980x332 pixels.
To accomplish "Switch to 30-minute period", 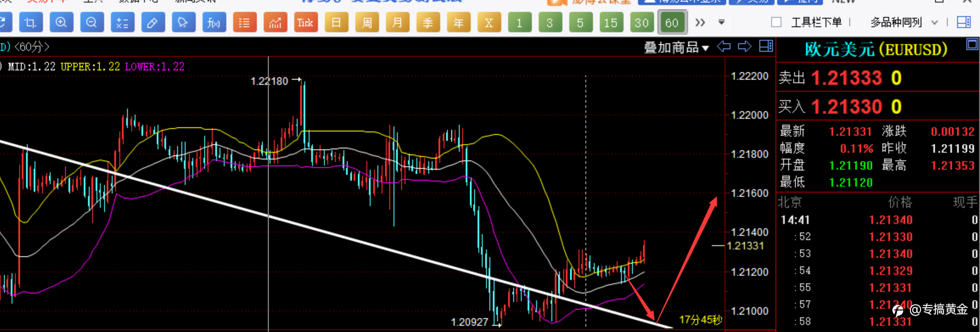I will point(642,23).
